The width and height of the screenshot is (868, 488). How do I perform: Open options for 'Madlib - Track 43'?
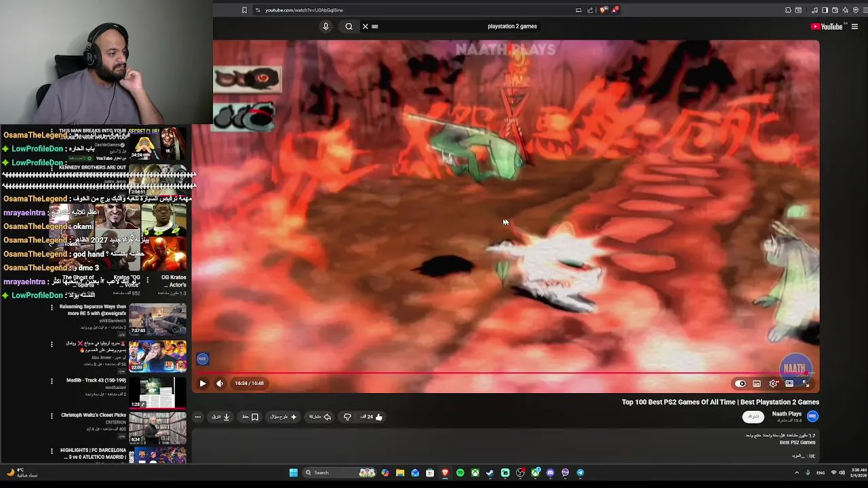click(52, 381)
